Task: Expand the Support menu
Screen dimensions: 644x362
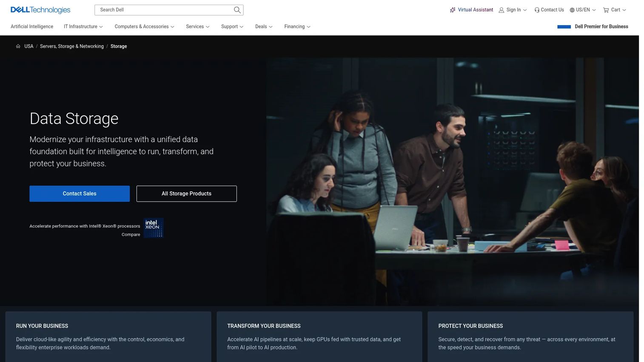Action: point(232,26)
